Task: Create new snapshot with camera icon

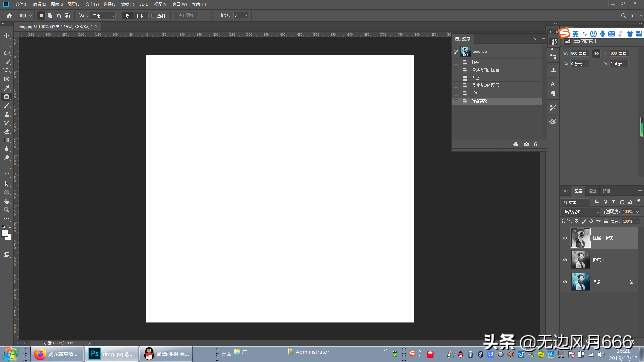Action: tap(526, 144)
